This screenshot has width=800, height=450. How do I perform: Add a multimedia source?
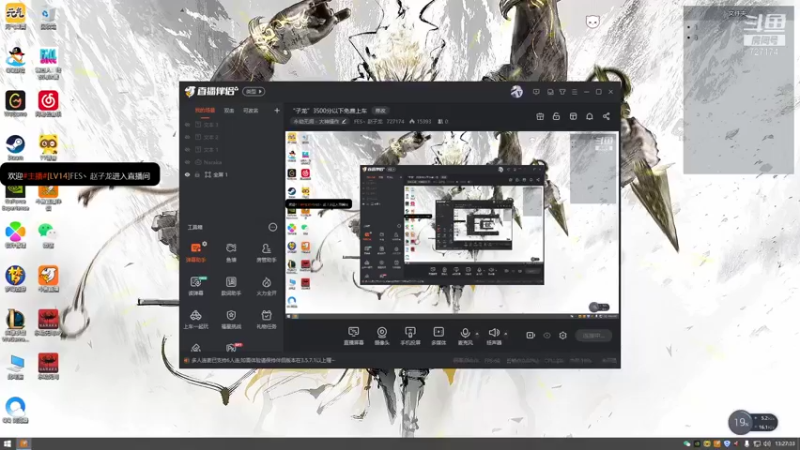438,336
